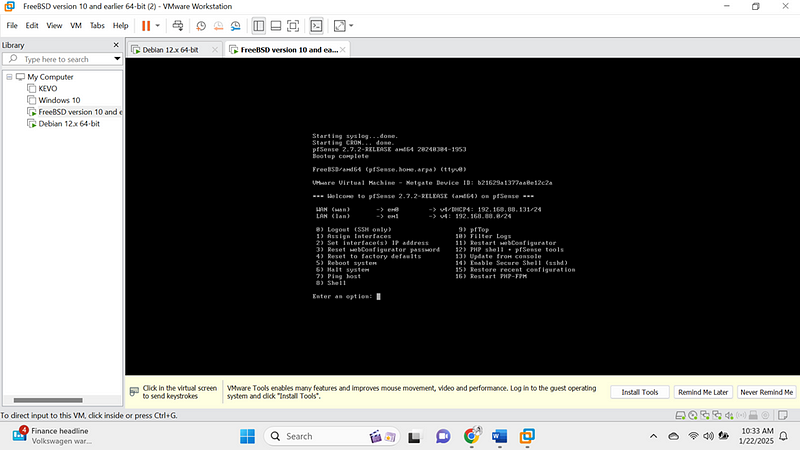
Task: Collapse the My Computer tree node
Action: pos(9,77)
